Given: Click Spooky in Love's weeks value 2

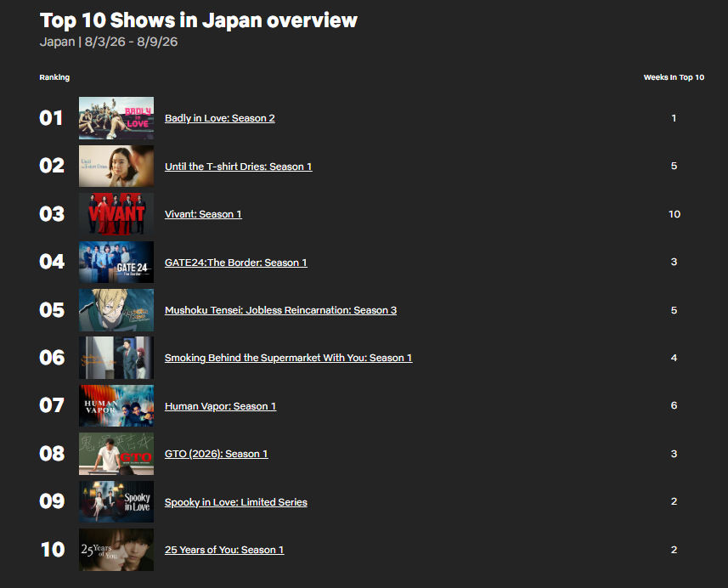Looking at the screenshot, I should [x=674, y=501].
